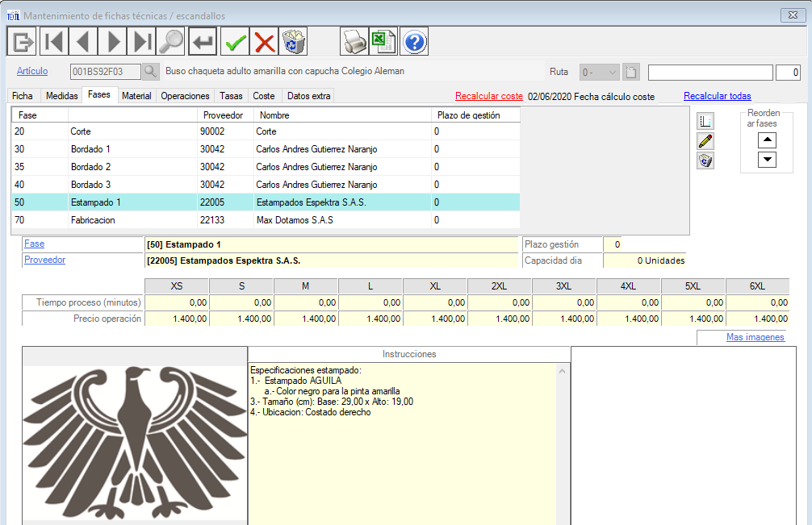Cancel changes with the red X icon
This screenshot has height=525, width=812.
click(x=264, y=40)
